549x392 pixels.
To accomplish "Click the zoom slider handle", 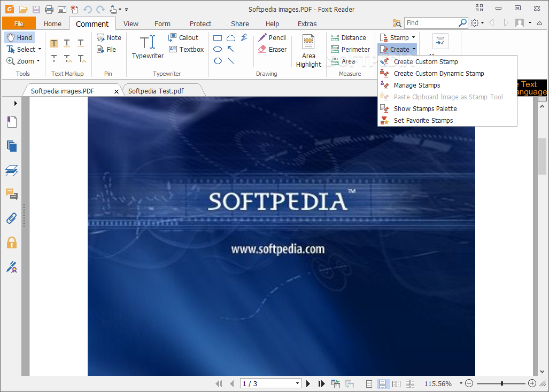I will click(x=502, y=383).
